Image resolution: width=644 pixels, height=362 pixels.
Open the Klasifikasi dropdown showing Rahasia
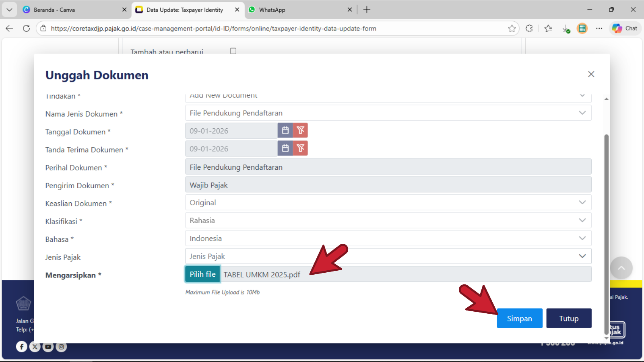388,220
